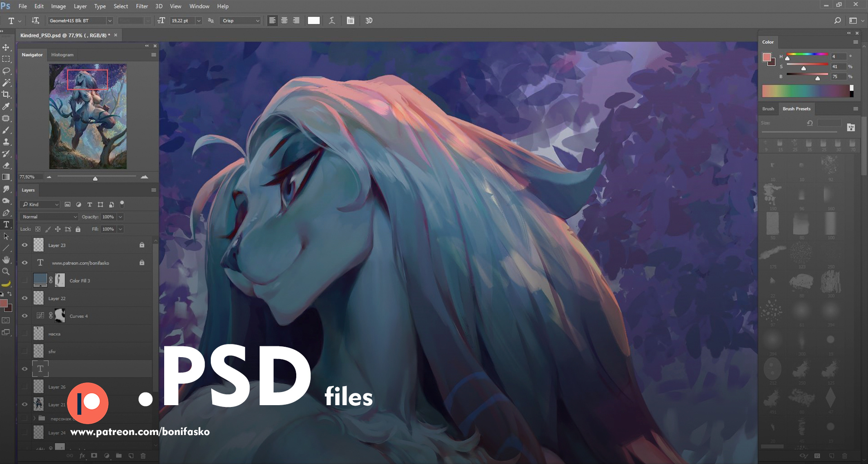Viewport: 868px width, 464px height.
Task: Close the Kindred_PSD.psd document tab
Action: pos(115,35)
